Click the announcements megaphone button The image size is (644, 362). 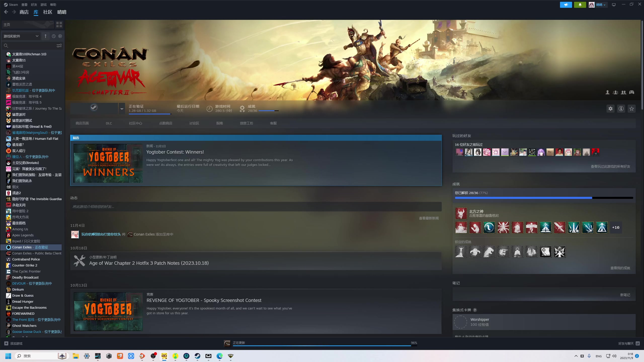click(x=566, y=5)
